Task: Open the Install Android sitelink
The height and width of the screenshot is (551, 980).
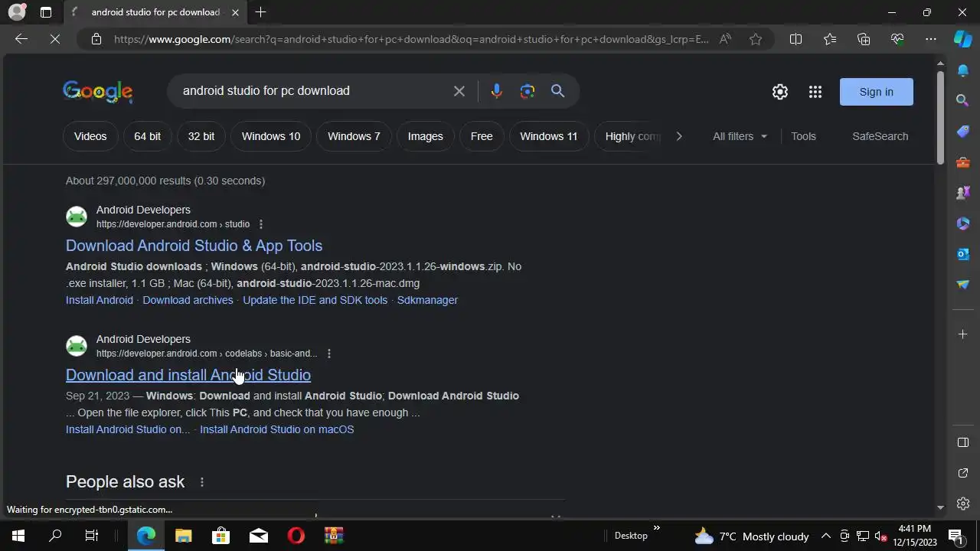Action: click(100, 300)
